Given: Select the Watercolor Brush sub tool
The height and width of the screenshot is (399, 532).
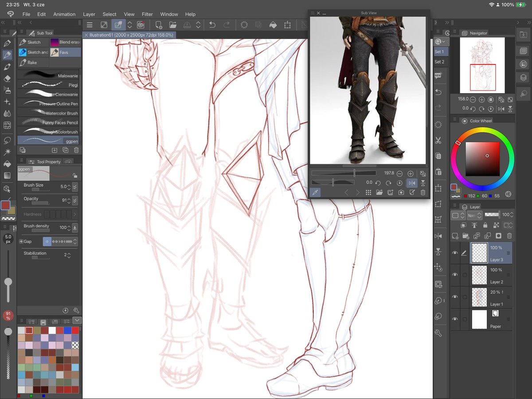Looking at the screenshot, I should pyautogui.click(x=48, y=113).
